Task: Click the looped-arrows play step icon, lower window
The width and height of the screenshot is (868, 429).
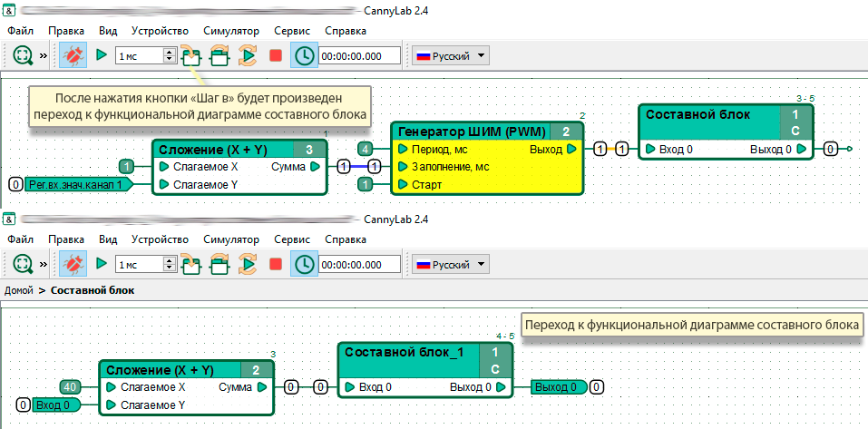Action: pos(248,264)
